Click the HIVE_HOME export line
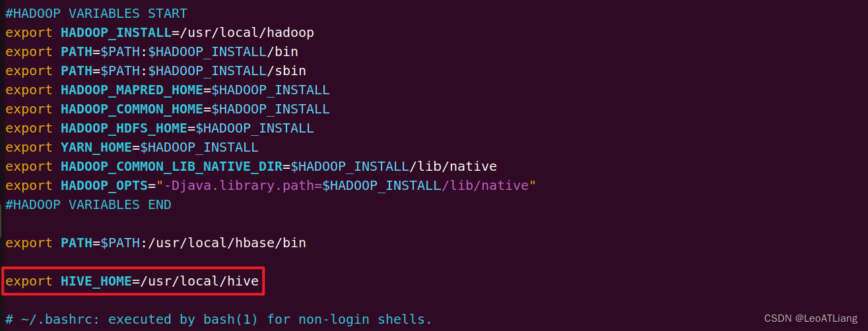Screen dimensions: 868x331 132,282
